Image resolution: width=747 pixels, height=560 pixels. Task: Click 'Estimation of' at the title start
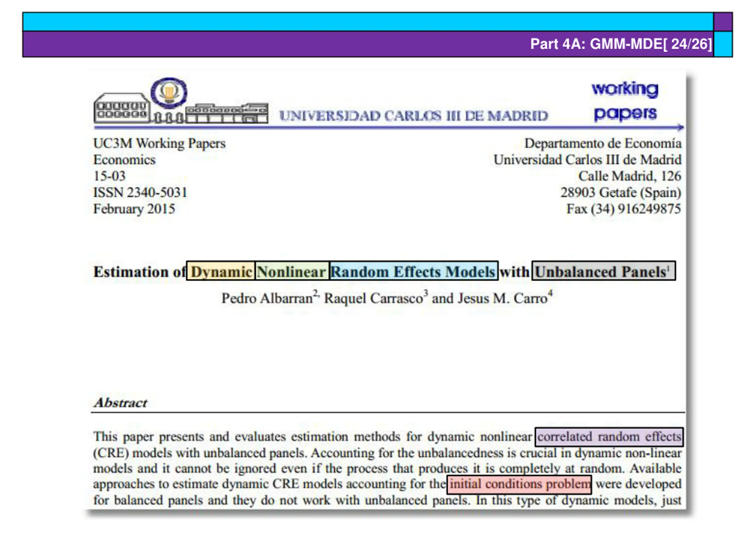pyautogui.click(x=139, y=272)
